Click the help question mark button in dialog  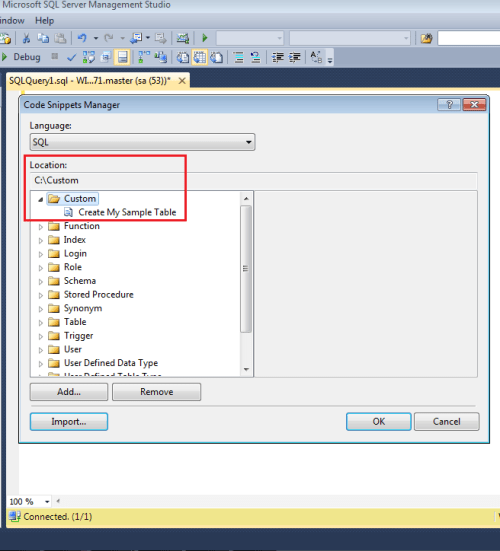[x=449, y=104]
